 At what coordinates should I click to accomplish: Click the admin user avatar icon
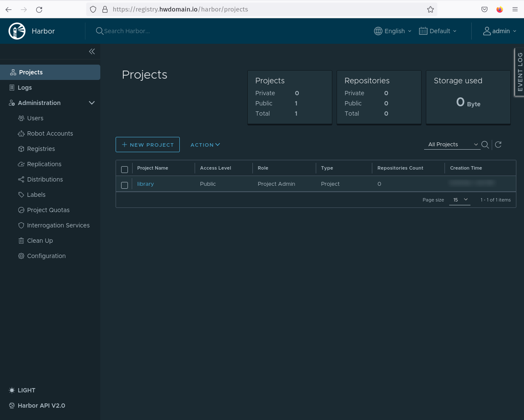487,31
